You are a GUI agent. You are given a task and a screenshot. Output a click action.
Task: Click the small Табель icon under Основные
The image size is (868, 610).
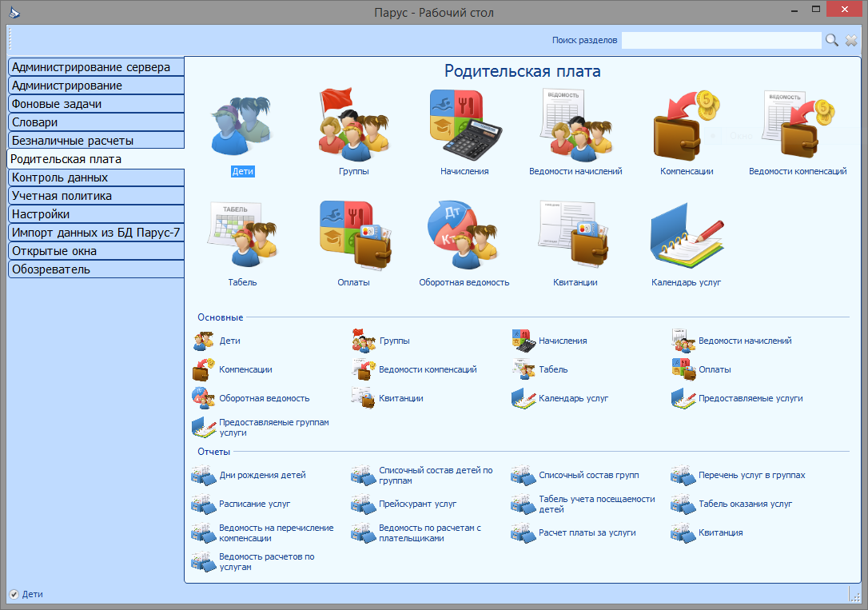tap(524, 370)
